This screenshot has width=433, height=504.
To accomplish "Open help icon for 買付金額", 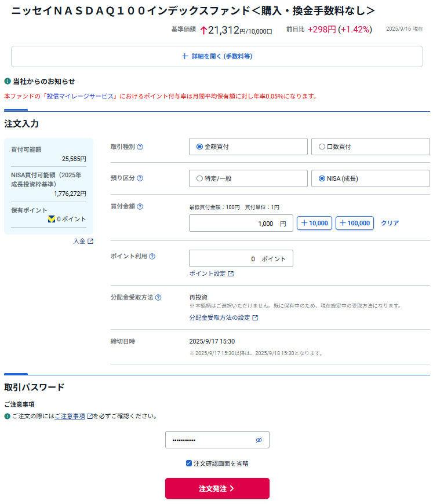I will tap(140, 207).
